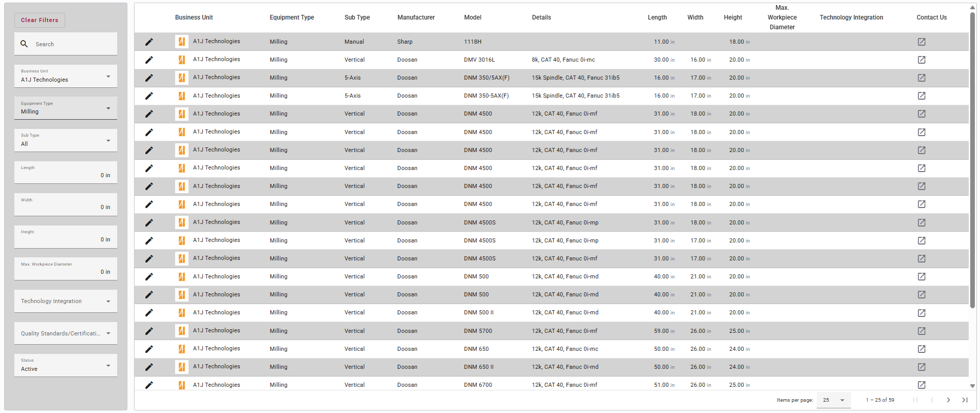Open the Equipment Type filter dropdown
Screen dimensions: 980x413
tap(66, 108)
